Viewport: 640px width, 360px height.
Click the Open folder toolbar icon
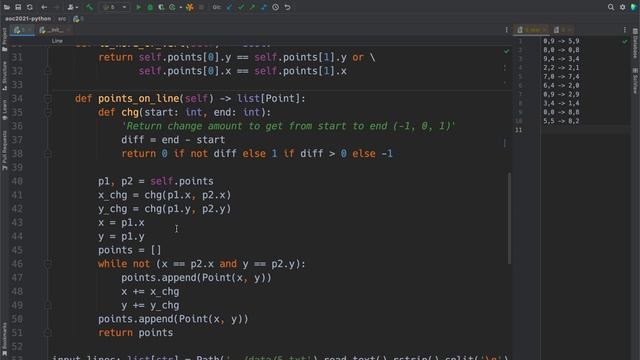pos(7,7)
